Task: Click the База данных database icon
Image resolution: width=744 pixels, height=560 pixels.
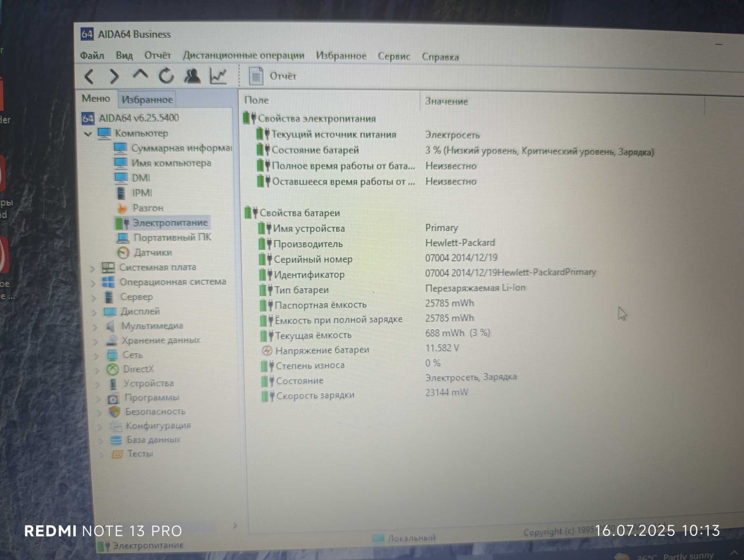Action: click(116, 440)
